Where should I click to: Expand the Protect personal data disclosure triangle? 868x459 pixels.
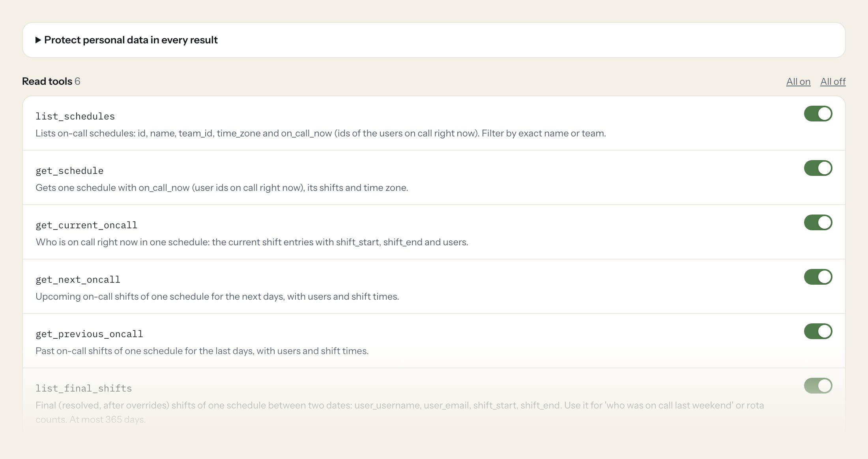point(38,40)
